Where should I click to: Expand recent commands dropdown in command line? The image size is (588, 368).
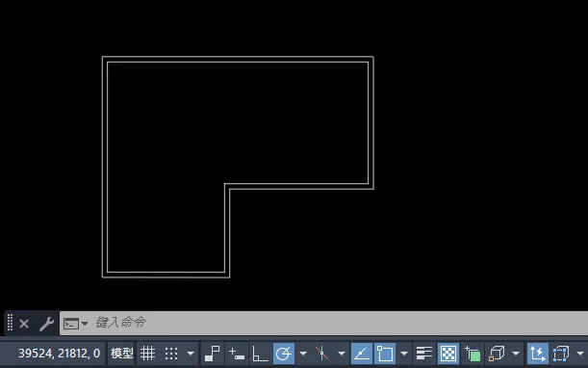click(x=76, y=324)
